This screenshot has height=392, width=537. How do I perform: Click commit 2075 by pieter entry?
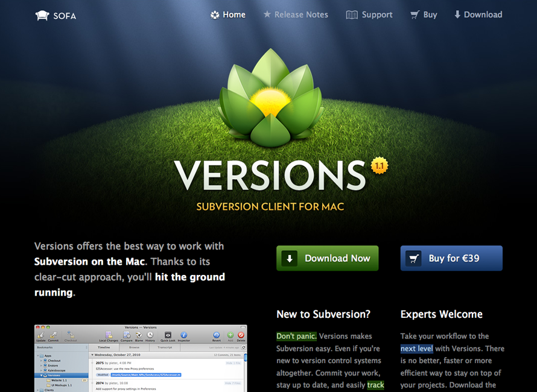click(x=113, y=363)
